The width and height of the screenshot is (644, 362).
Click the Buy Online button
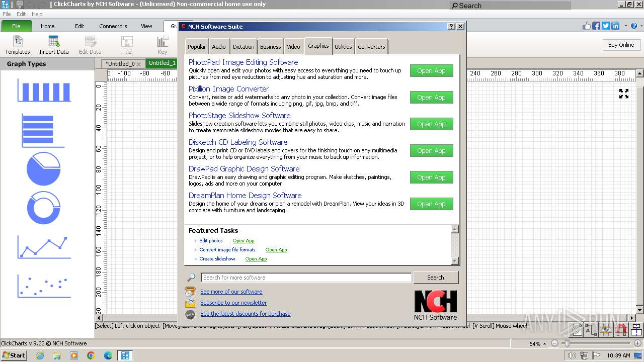tap(621, 45)
